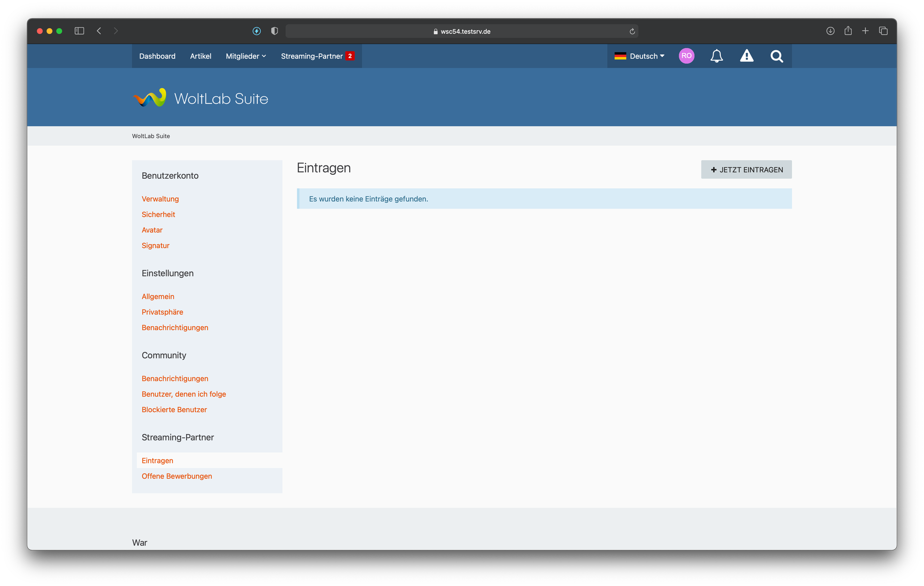Open the notifications bell icon
Viewport: 924px width, 586px height.
[716, 56]
